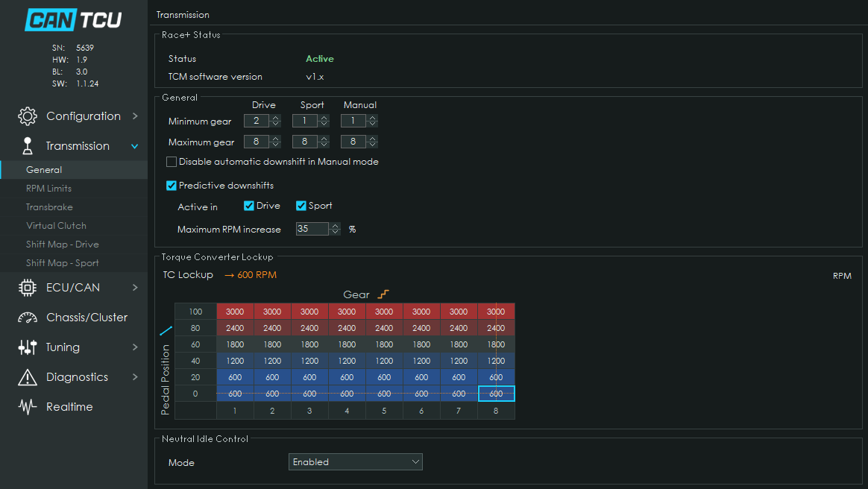Viewport: 868px width, 489px height.
Task: Select the highlighted gear 8 pedal 0 cell
Action: tap(496, 394)
